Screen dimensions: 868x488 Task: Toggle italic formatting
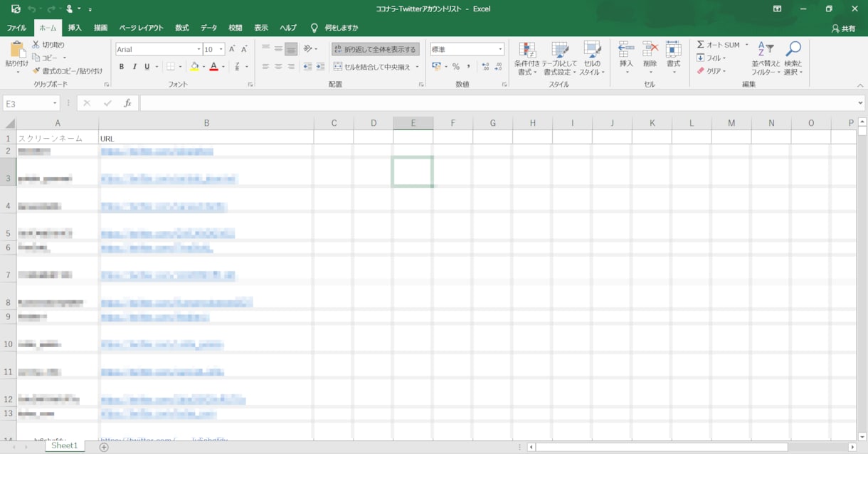point(134,67)
